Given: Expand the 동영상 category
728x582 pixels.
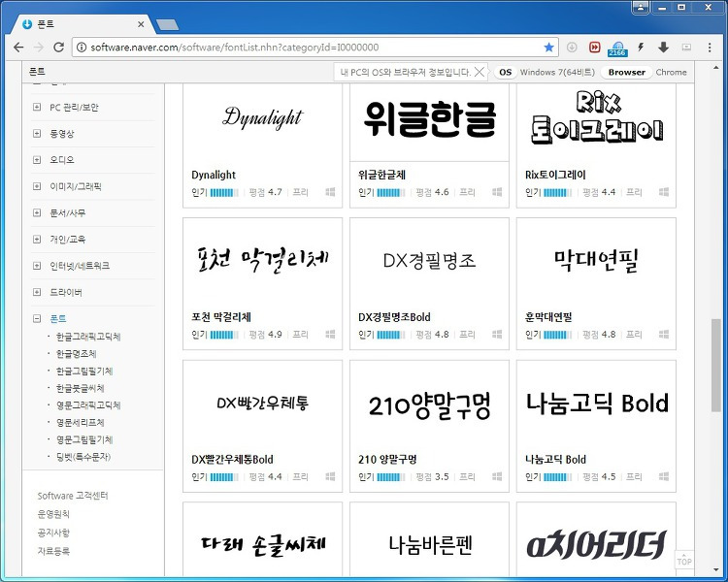Looking at the screenshot, I should pos(37,134).
